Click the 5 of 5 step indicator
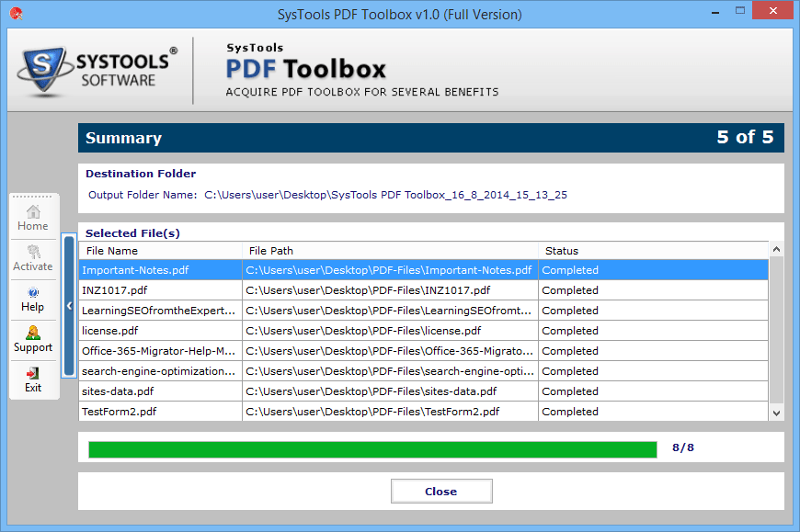 pyautogui.click(x=745, y=137)
